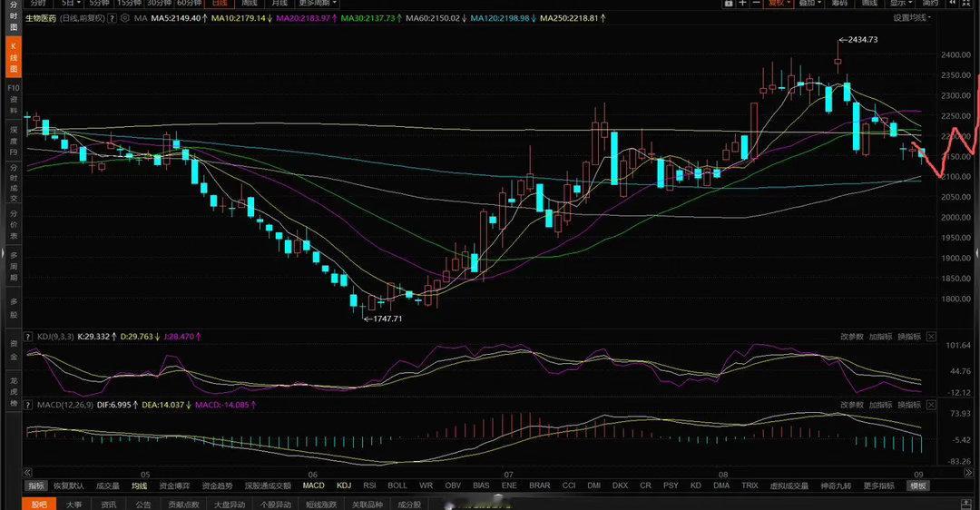Open the 更多周期 dropdown
980x510 pixels.
(318, 3)
